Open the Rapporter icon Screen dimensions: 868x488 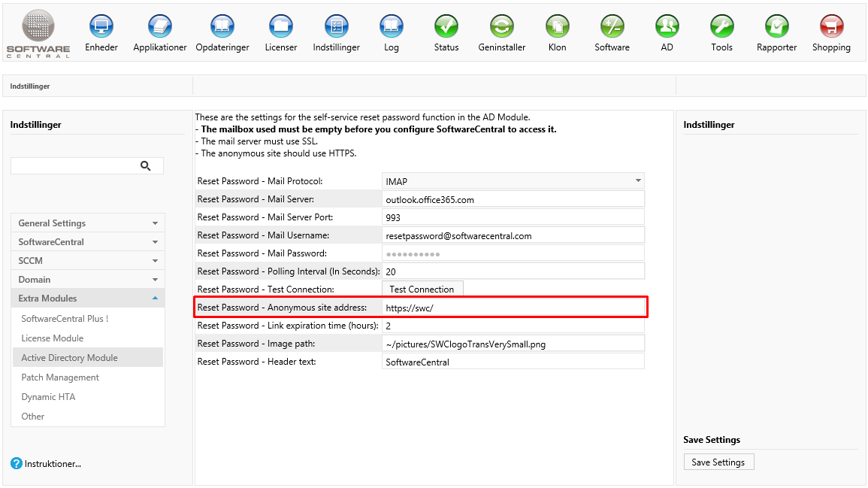(x=777, y=27)
